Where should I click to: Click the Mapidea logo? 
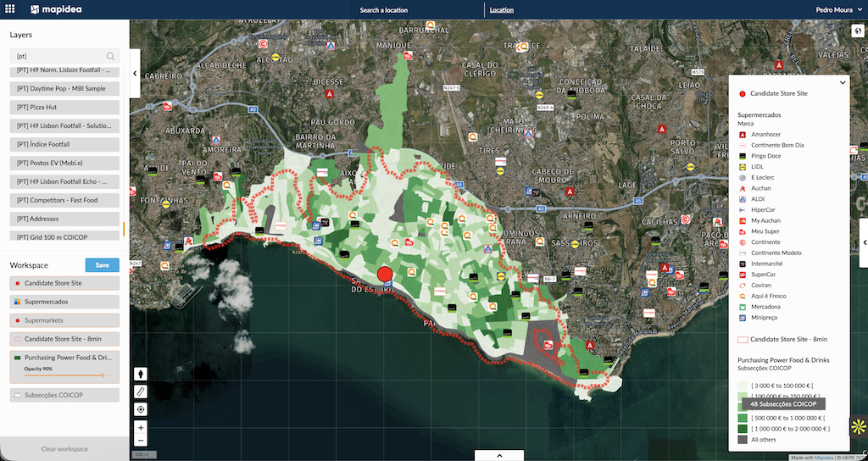[56, 9]
